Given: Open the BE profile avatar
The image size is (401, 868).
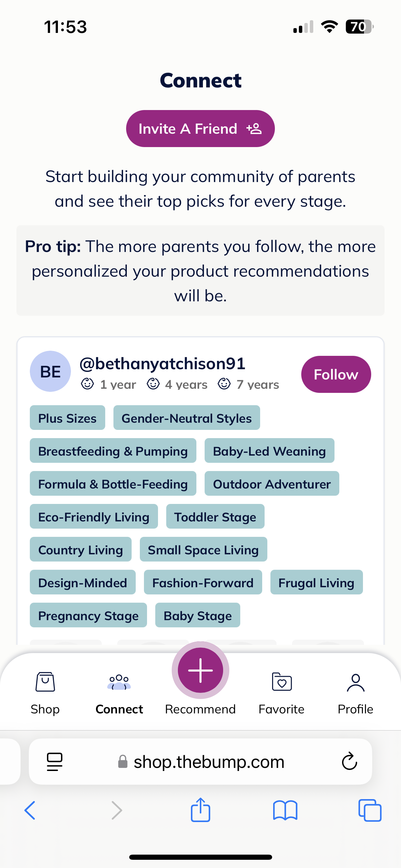Looking at the screenshot, I should [x=50, y=371].
